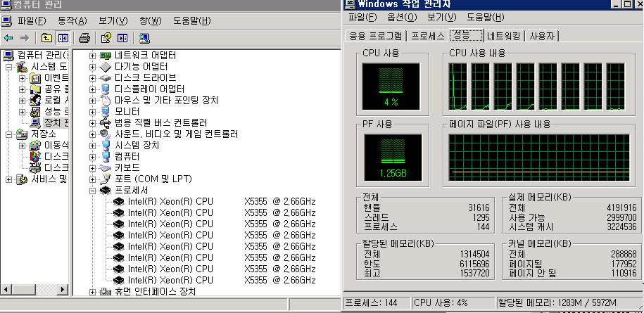Click the USB icon for 범용 직렬 버스 컨트롤러
Screen dimensions: 644x313
coord(106,122)
